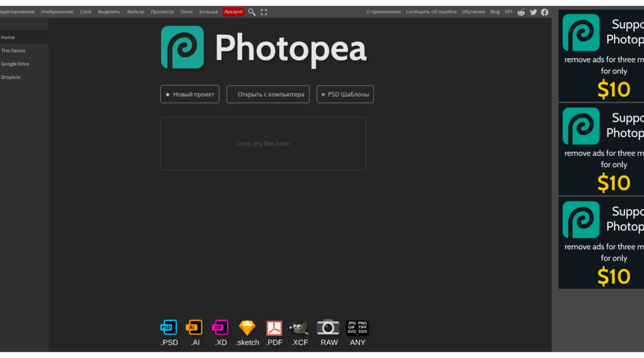Open the Больше menu

209,12
